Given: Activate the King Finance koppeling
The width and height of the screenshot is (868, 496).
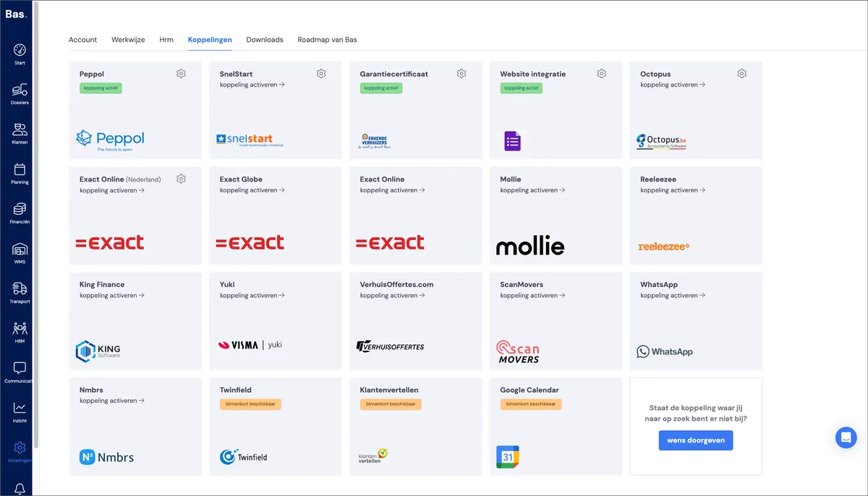Looking at the screenshot, I should tap(112, 295).
